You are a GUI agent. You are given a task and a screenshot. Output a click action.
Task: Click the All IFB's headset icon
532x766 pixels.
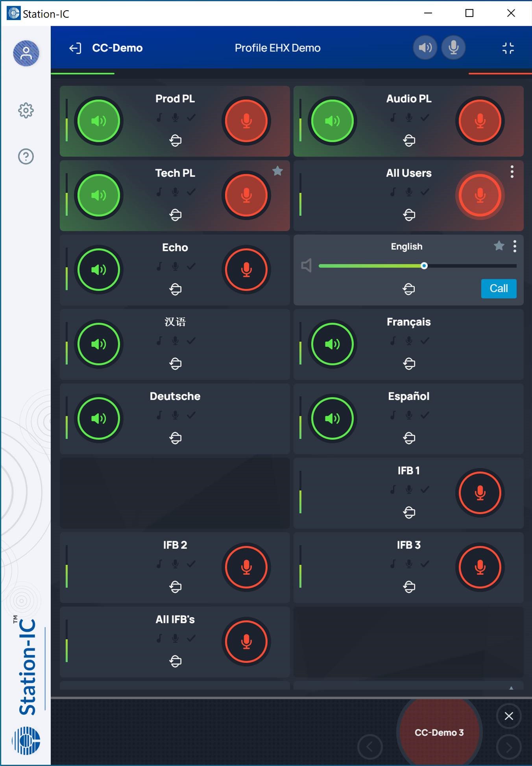175,661
